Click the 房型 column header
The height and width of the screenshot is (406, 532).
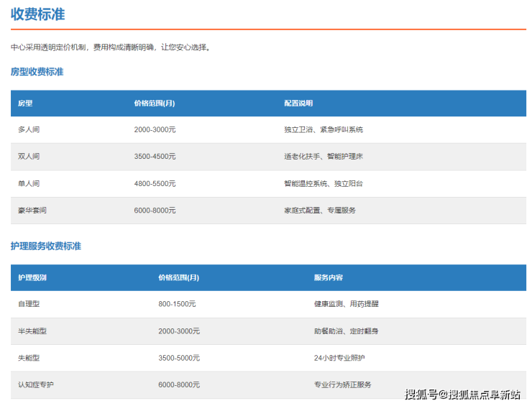(25, 103)
